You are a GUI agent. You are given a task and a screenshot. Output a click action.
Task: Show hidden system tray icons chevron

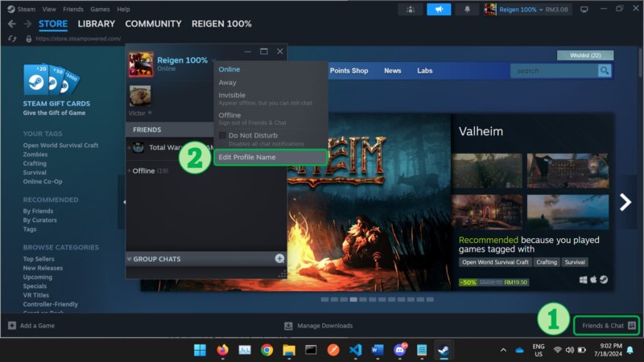point(503,350)
